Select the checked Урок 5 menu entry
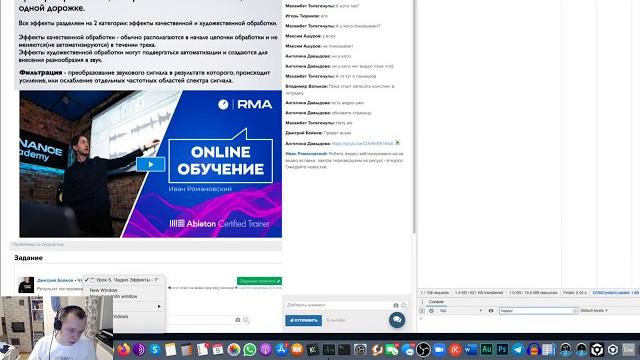640x360 pixels. 124,280
